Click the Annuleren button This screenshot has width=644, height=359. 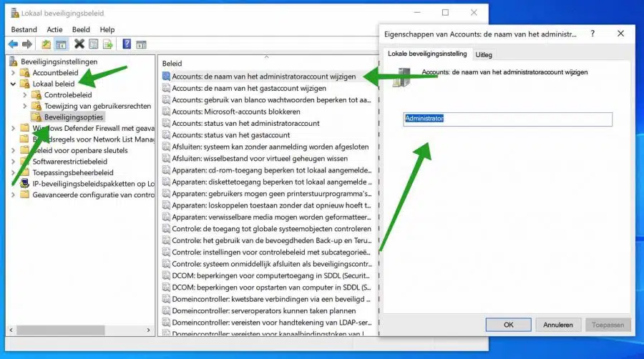coord(557,325)
